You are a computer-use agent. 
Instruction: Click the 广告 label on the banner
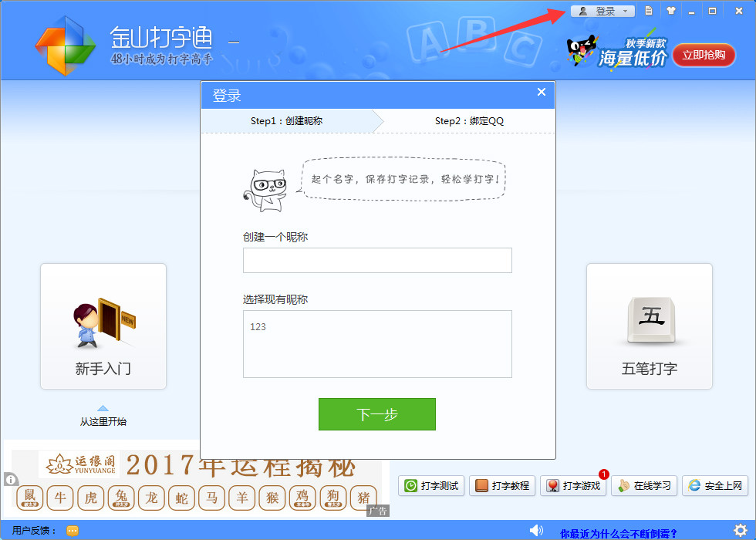[x=377, y=511]
